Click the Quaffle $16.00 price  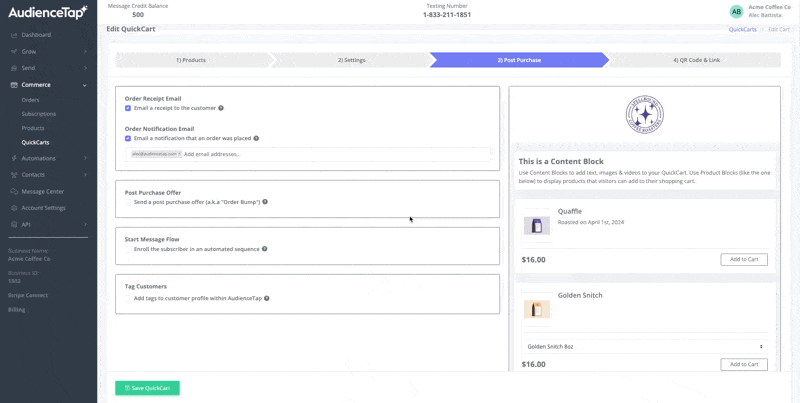[534, 260]
